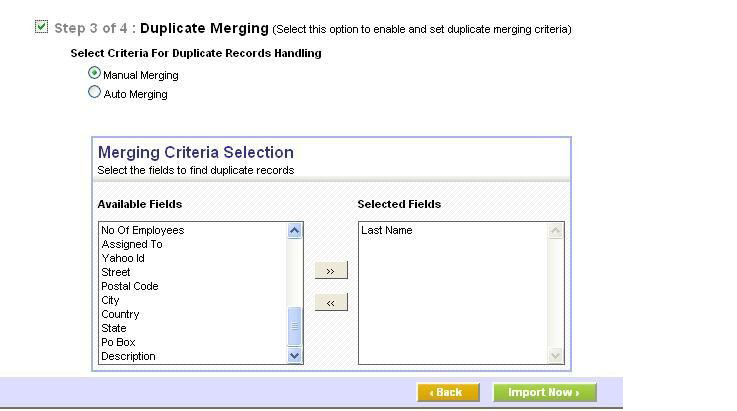Pick Yahoo Id from Available Fields

coord(123,258)
